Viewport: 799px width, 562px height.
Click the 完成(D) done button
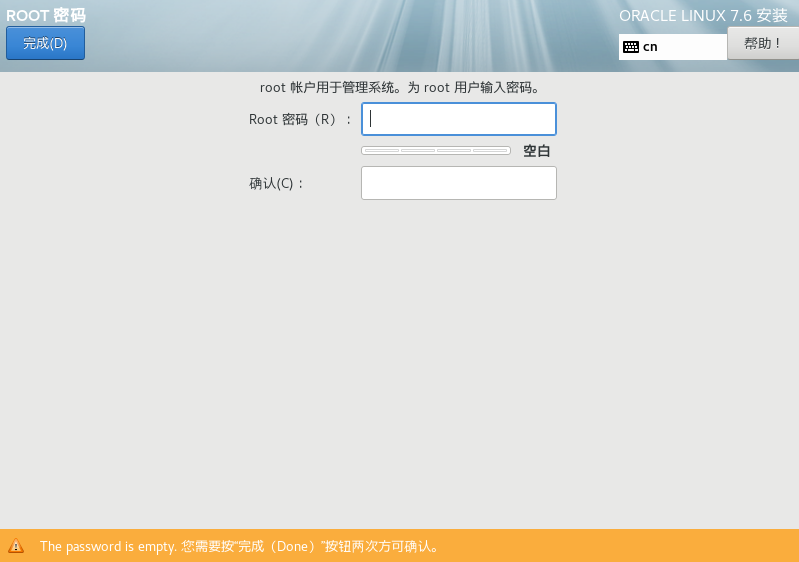pyautogui.click(x=45, y=43)
